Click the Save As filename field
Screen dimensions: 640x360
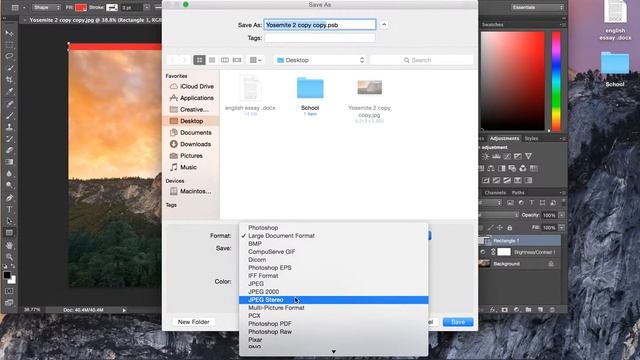(320, 25)
